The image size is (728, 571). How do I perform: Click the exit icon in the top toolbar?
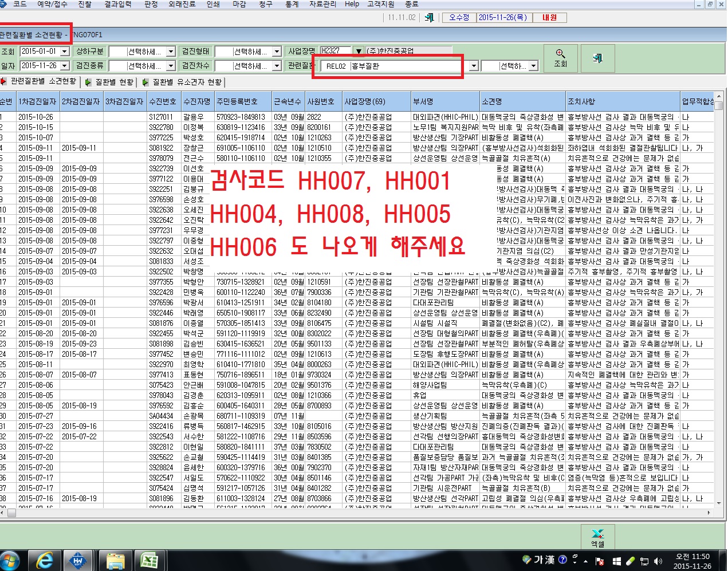[429, 17]
